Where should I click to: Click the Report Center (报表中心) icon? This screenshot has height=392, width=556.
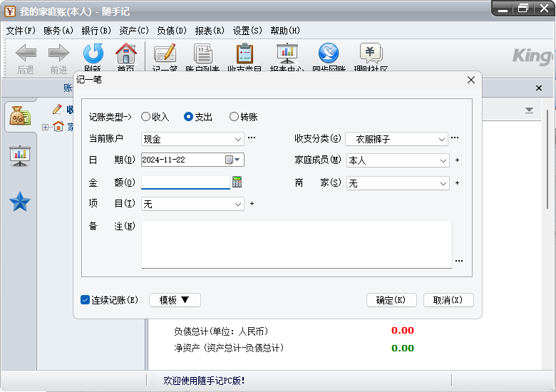point(287,56)
